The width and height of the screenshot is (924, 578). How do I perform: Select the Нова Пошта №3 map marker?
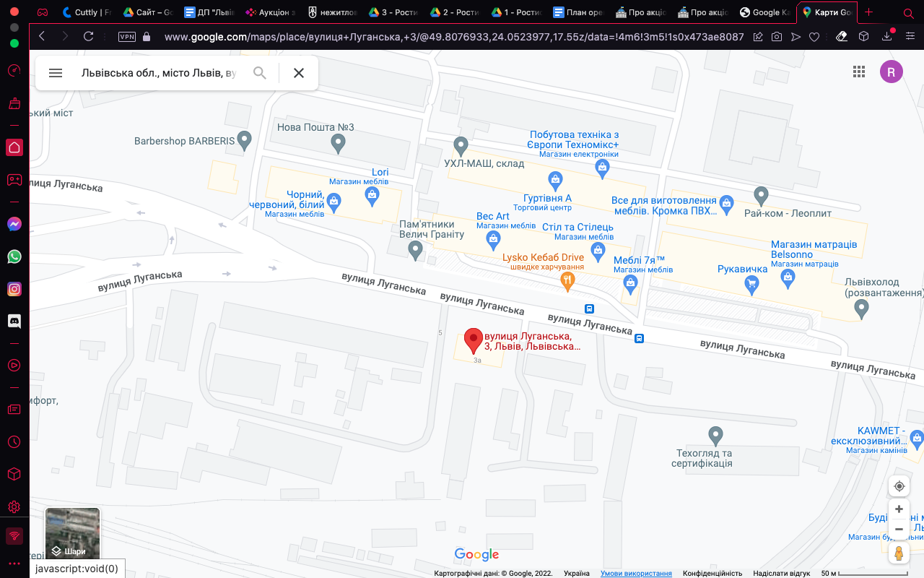click(x=338, y=144)
